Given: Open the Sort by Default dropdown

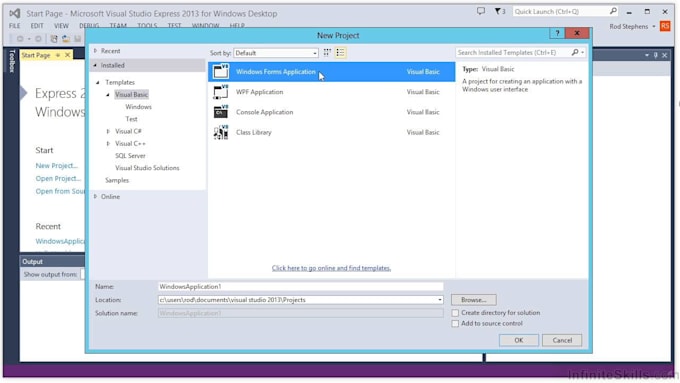Looking at the screenshot, I should 276,53.
